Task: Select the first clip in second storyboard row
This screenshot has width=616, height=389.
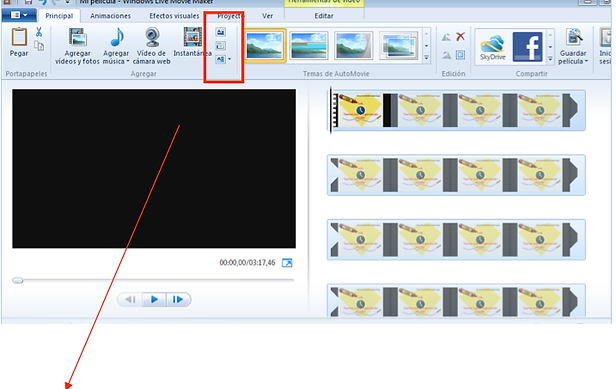Action: [361, 175]
